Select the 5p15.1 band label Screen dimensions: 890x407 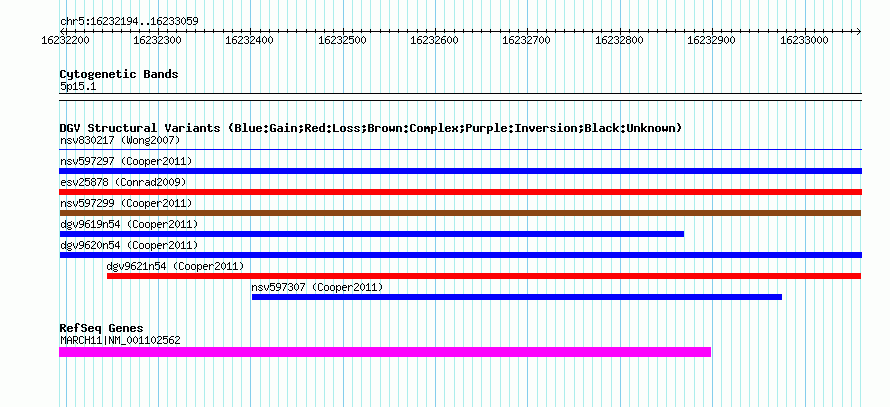click(x=76, y=86)
